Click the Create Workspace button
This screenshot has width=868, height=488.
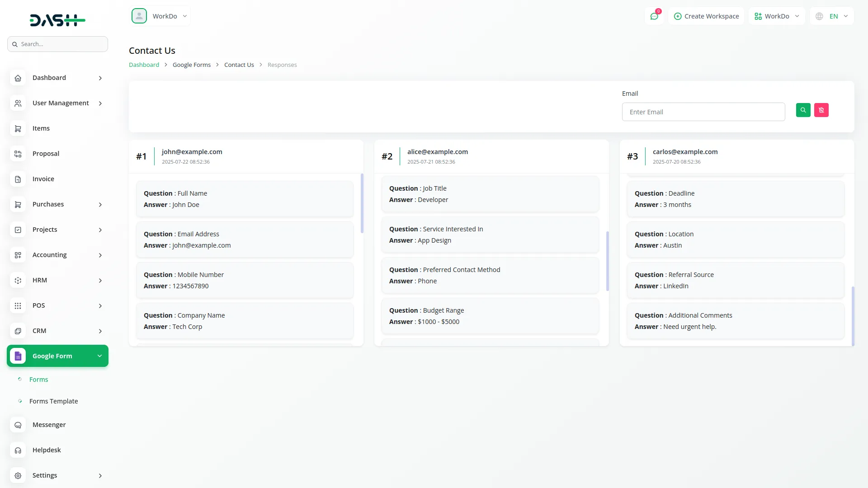706,16
